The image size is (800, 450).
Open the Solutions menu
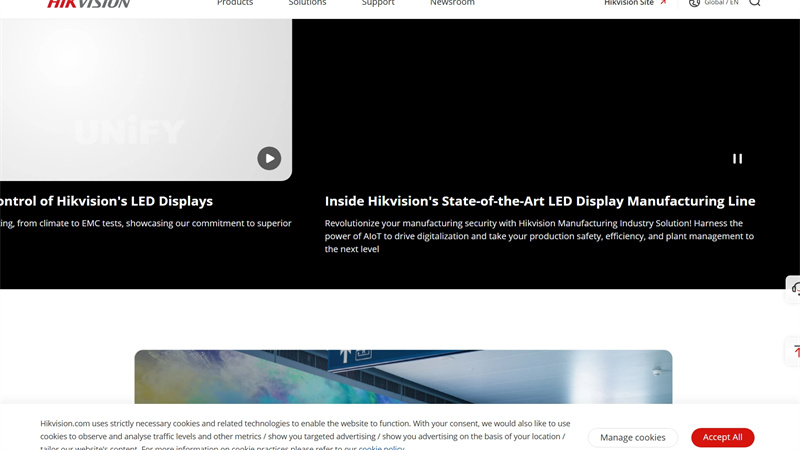click(307, 3)
